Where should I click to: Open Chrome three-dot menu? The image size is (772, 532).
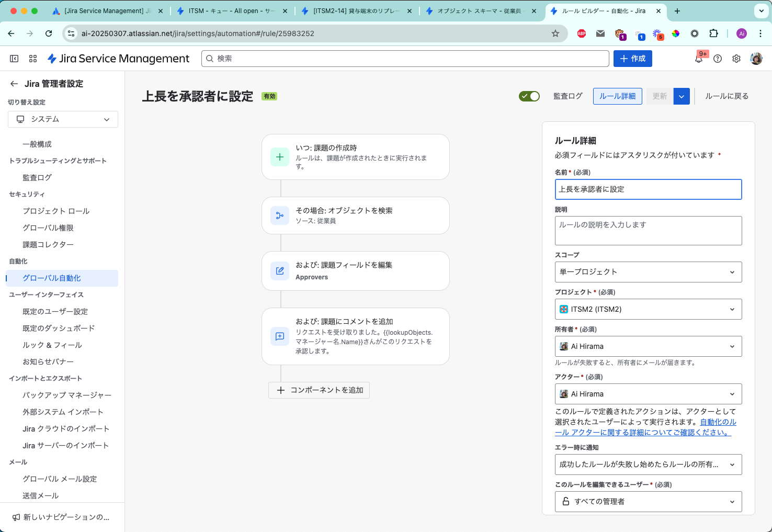(x=760, y=33)
